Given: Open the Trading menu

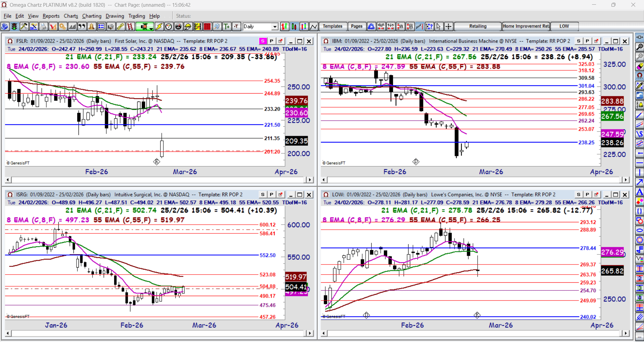Looking at the screenshot, I should (x=137, y=16).
